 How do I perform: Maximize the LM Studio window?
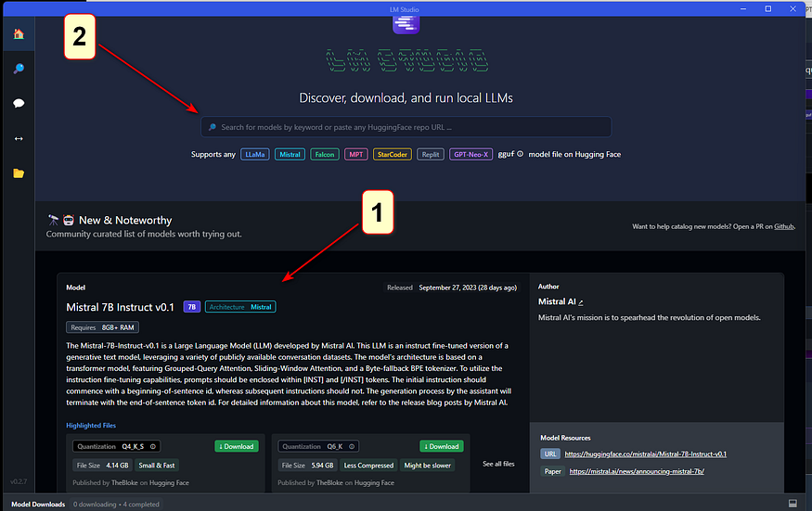click(768, 8)
